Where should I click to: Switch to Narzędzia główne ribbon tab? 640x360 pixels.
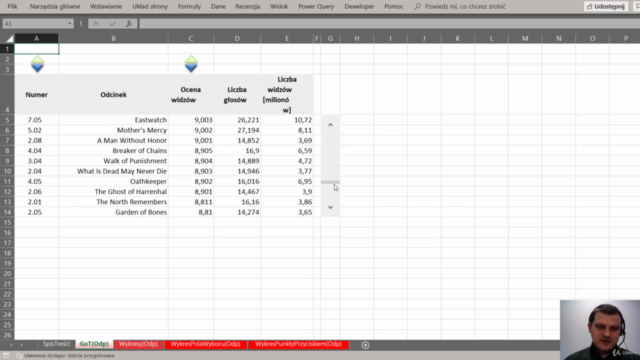coord(55,7)
